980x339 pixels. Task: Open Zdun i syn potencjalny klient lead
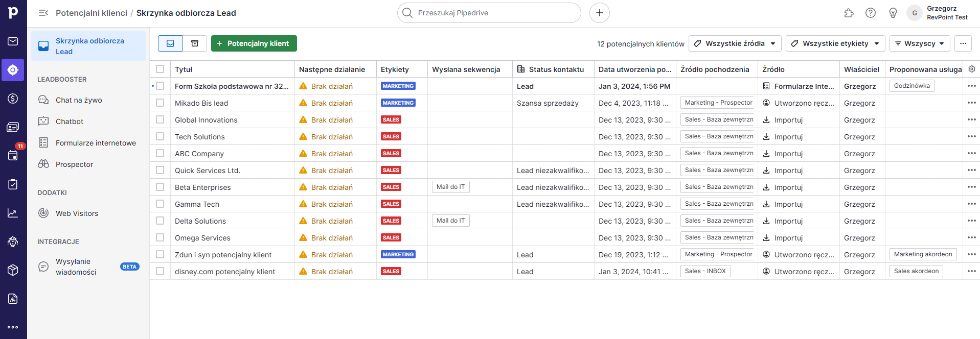point(223,254)
